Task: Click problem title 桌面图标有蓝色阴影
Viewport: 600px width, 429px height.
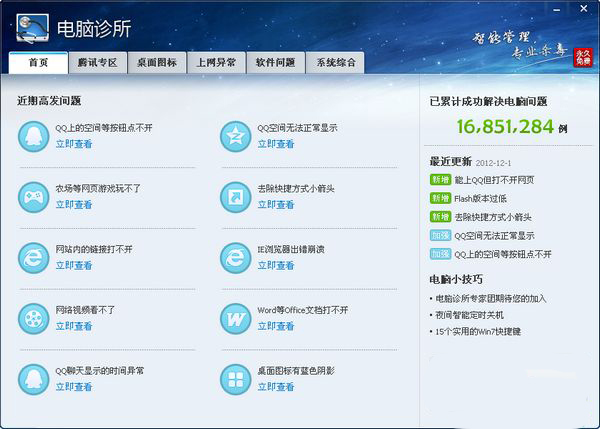Action: pyautogui.click(x=296, y=370)
